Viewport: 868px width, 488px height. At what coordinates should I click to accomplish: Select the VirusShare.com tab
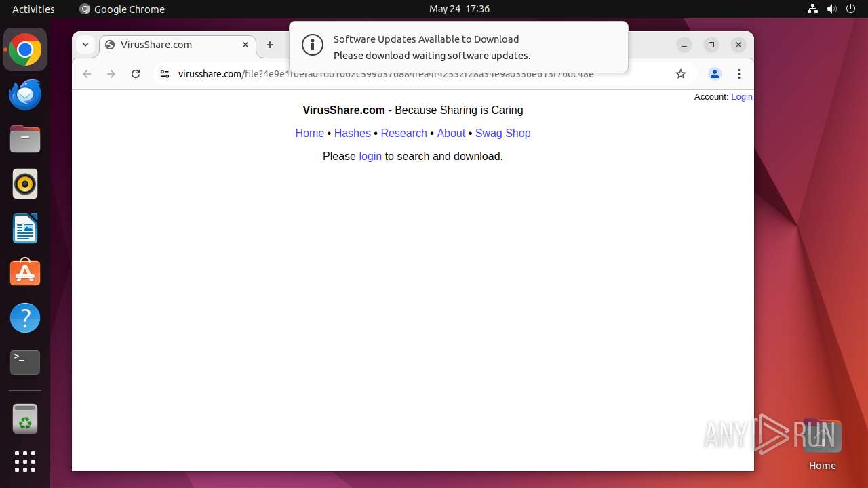tap(178, 45)
